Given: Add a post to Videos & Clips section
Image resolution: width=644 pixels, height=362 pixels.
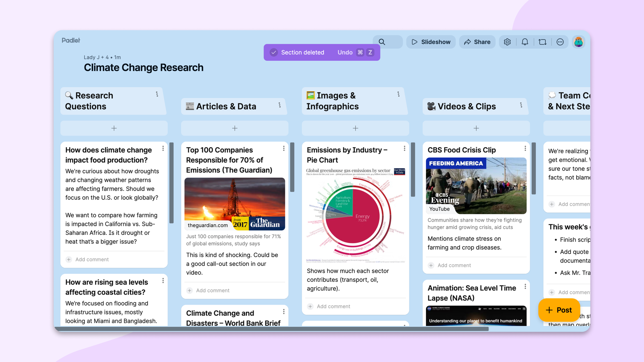Looking at the screenshot, I should tap(476, 128).
